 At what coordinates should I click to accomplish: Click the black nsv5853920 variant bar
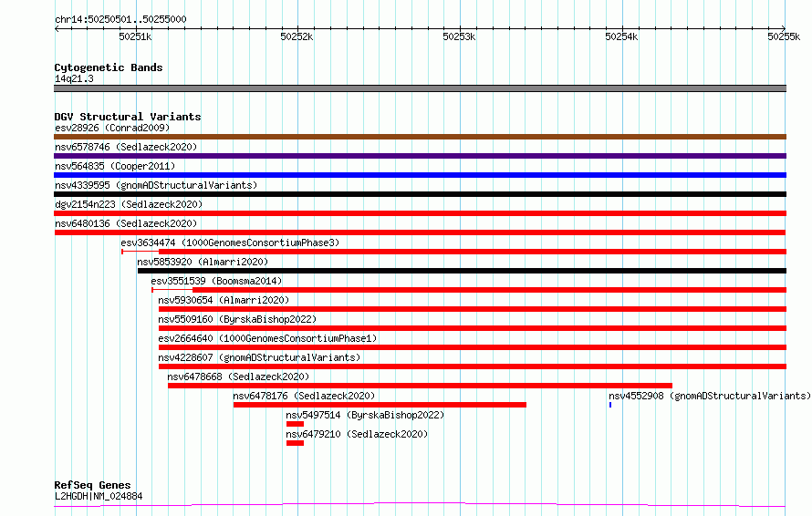pyautogui.click(x=462, y=271)
